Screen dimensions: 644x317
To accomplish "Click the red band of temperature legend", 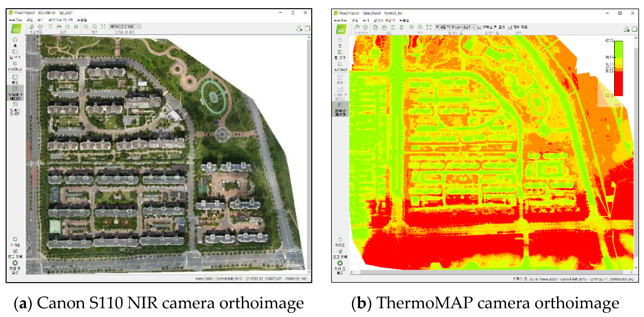I will point(618,84).
